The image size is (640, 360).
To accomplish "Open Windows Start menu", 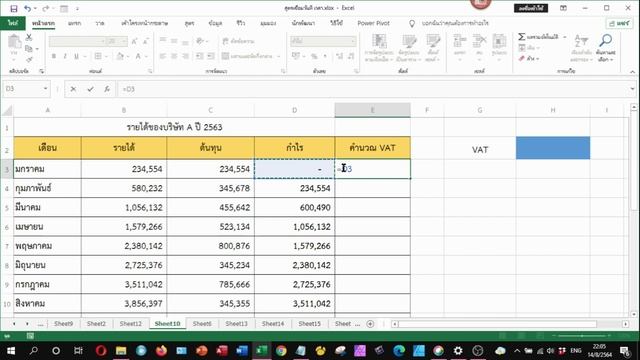I will [11, 351].
